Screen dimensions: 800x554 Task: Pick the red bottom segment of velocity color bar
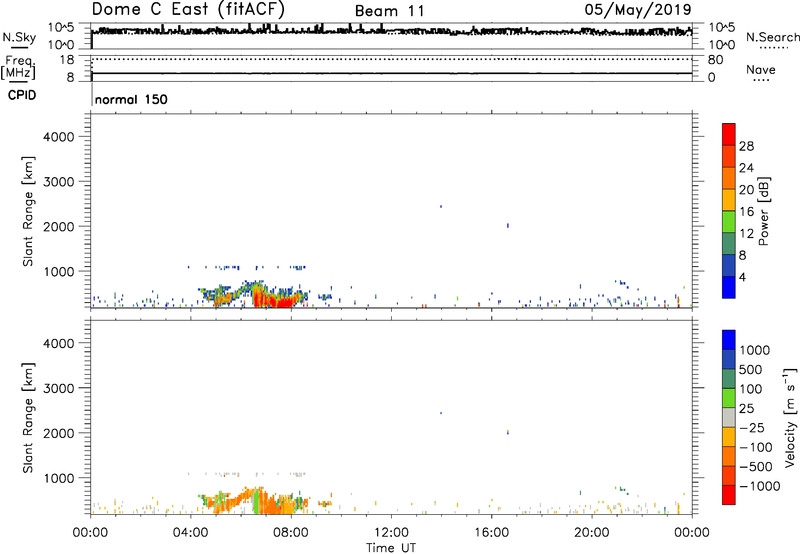(x=729, y=495)
